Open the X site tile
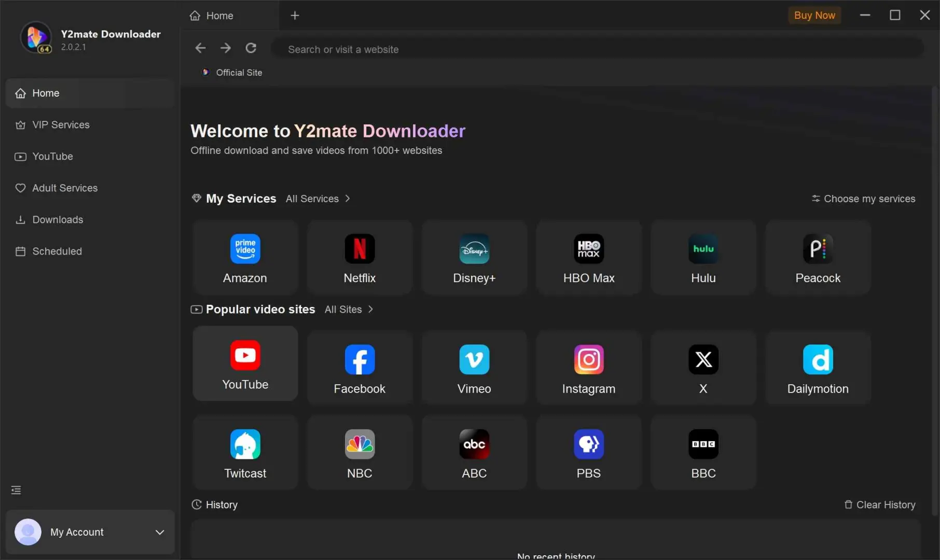The width and height of the screenshot is (940, 560). (x=703, y=368)
